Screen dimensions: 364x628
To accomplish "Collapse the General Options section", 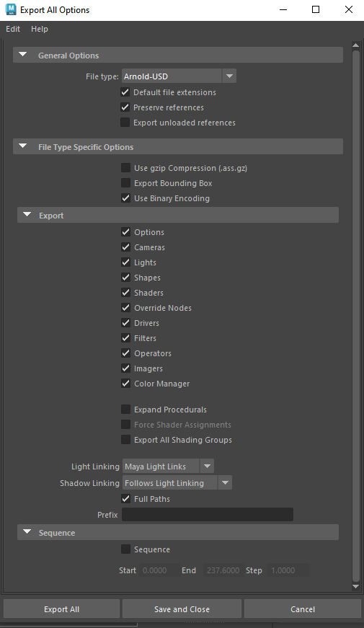I will tap(23, 55).
